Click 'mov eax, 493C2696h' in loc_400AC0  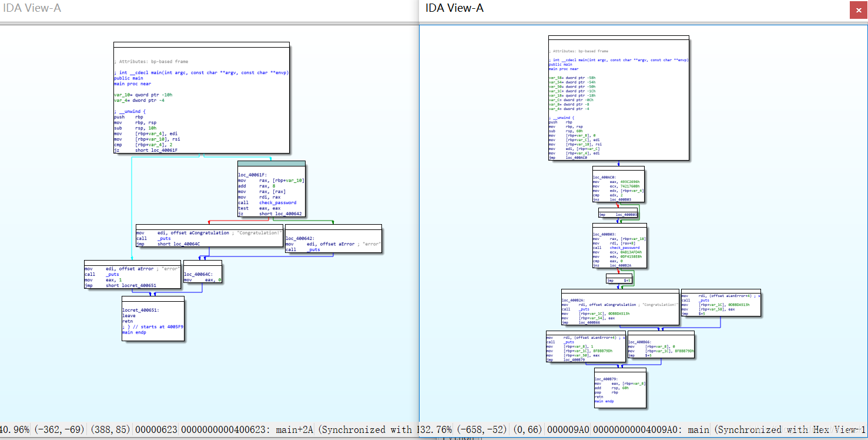[618, 182]
